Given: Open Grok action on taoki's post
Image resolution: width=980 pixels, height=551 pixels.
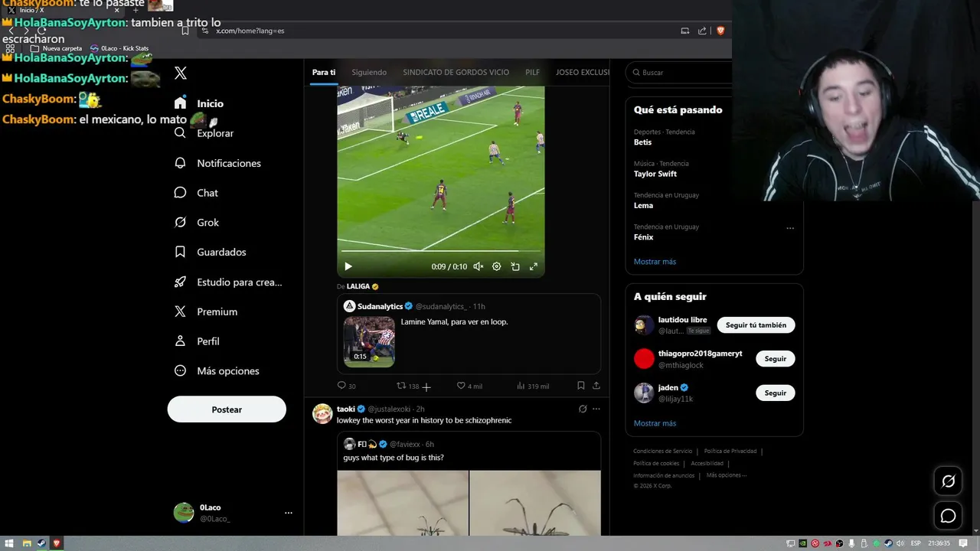Looking at the screenshot, I should pyautogui.click(x=583, y=409).
